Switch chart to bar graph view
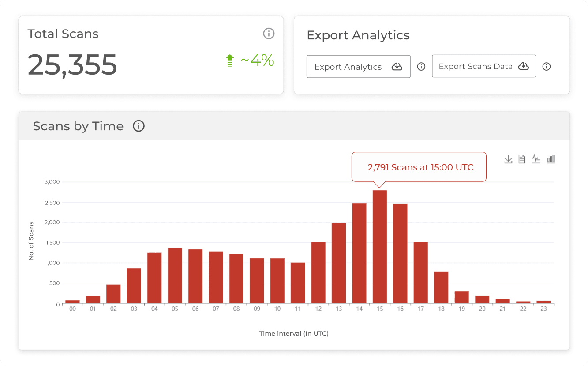 coord(551,159)
